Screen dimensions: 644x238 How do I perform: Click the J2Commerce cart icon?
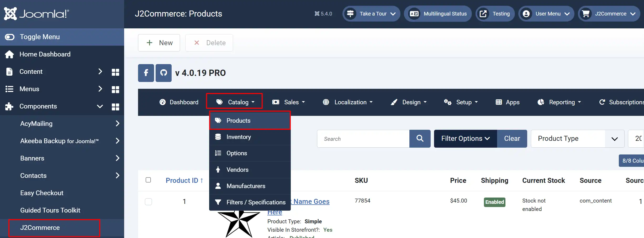(586, 14)
